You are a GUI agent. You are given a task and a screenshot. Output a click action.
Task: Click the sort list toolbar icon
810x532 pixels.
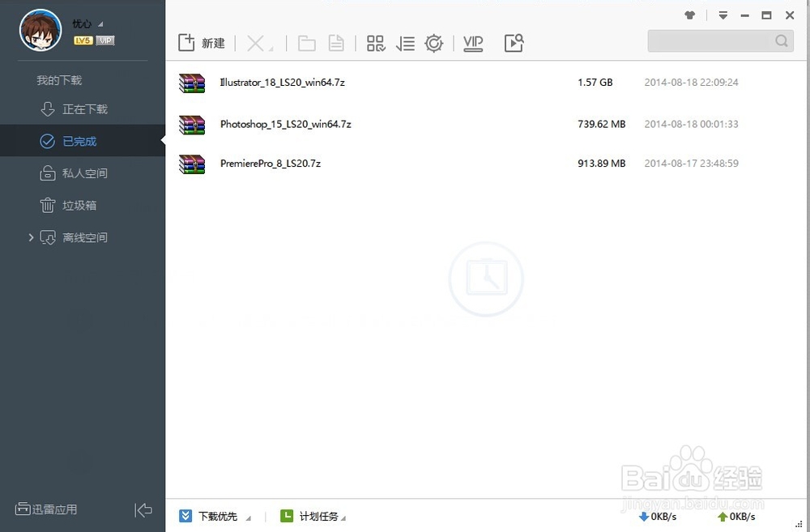click(405, 44)
